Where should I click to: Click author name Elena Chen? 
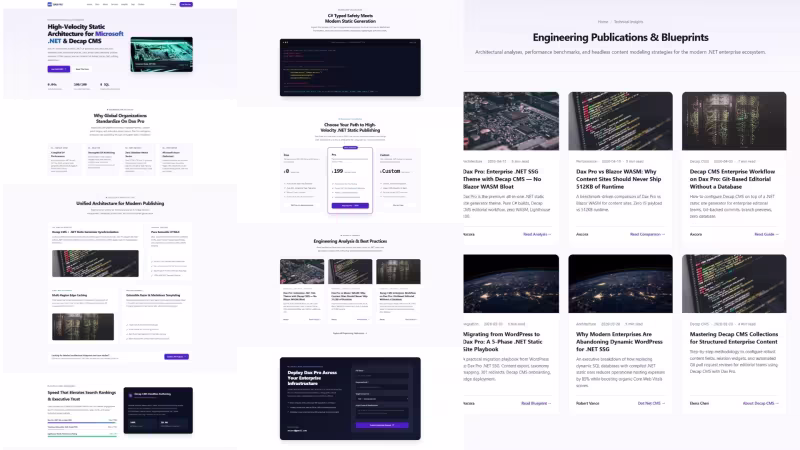click(x=699, y=403)
